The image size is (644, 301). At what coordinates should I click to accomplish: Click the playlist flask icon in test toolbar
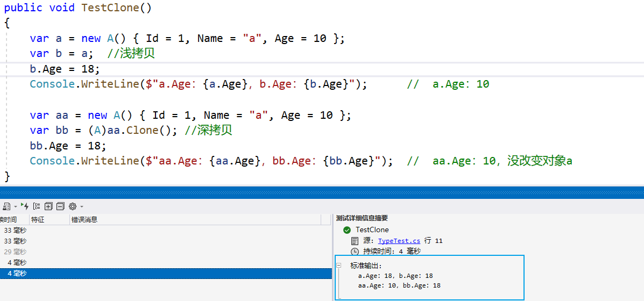tap(7, 206)
